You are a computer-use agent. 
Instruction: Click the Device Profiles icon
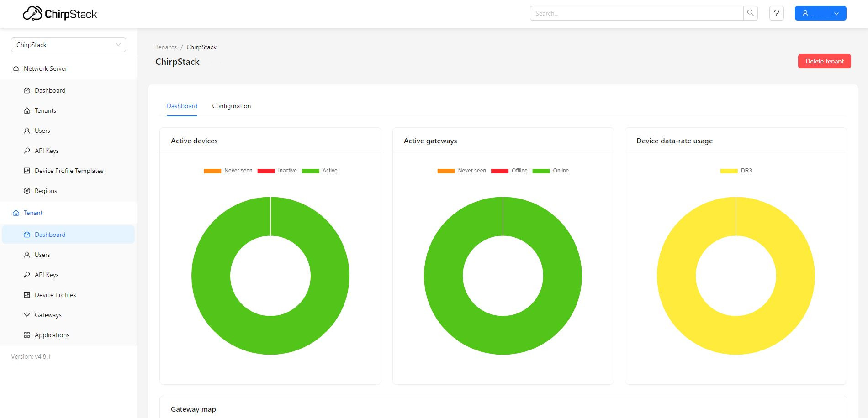(x=27, y=295)
